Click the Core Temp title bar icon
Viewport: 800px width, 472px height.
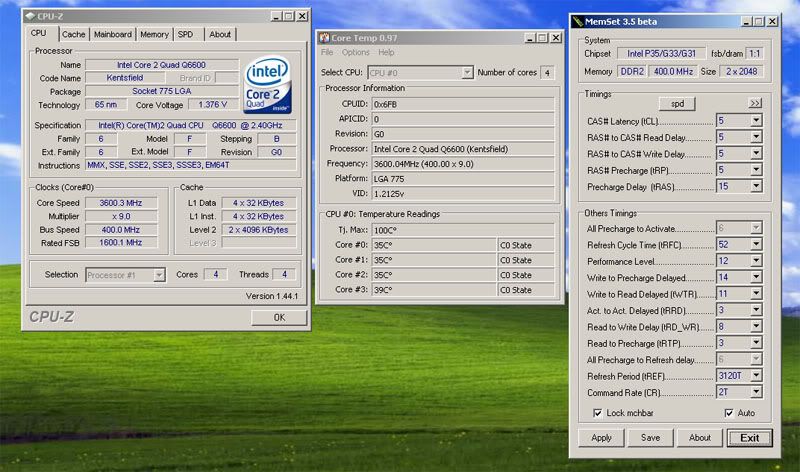coord(324,38)
